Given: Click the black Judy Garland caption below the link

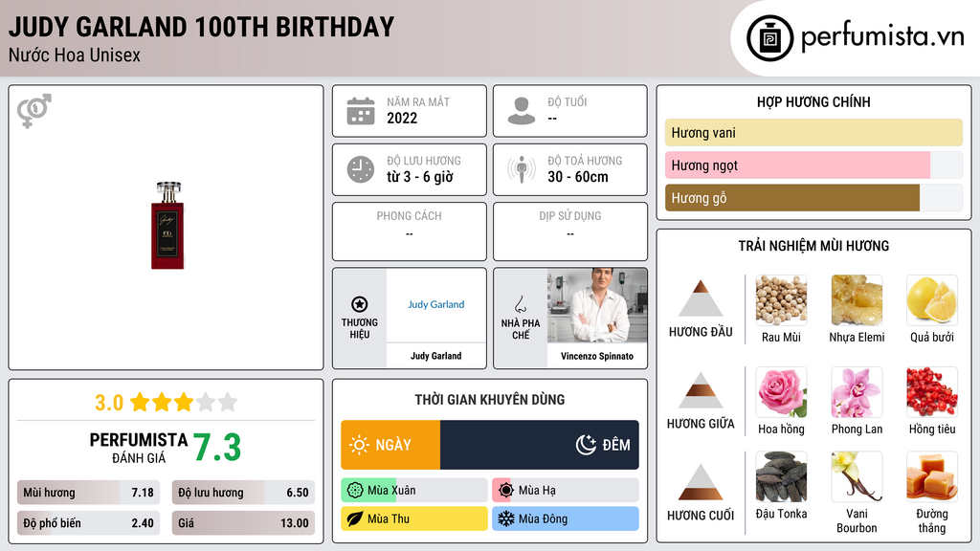Looking at the screenshot, I should coord(436,356).
